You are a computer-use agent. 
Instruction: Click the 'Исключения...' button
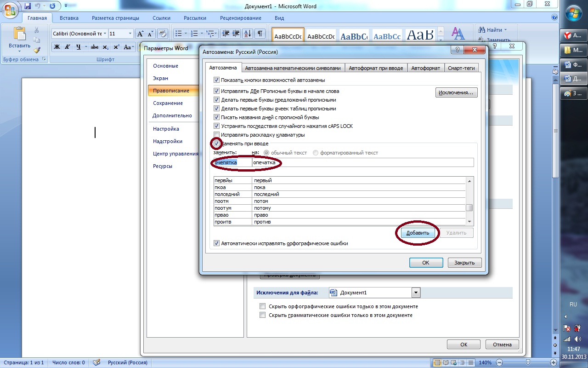click(456, 92)
